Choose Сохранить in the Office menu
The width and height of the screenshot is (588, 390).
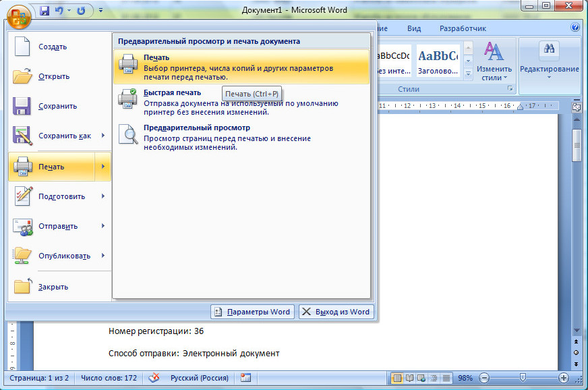click(59, 106)
